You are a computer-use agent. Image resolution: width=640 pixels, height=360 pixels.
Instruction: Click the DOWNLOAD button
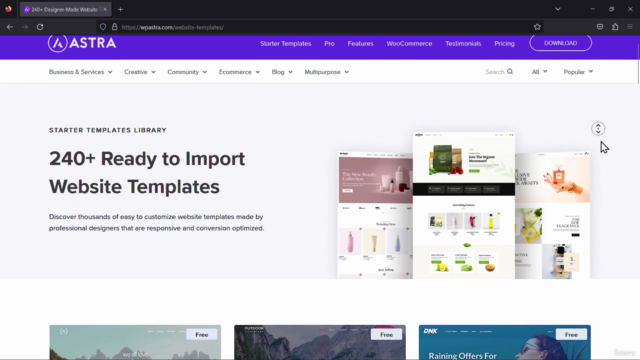[560, 43]
